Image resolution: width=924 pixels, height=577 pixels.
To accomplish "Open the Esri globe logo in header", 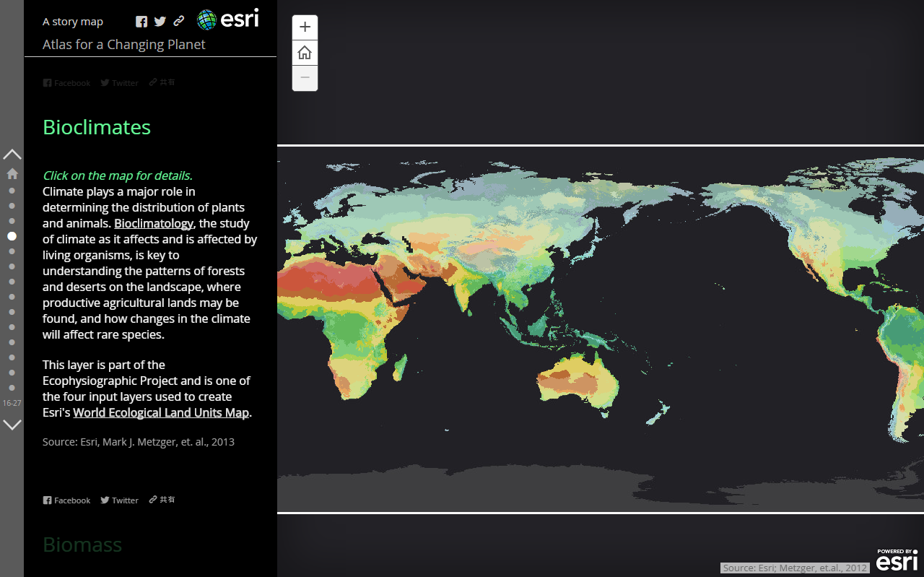I will point(227,19).
